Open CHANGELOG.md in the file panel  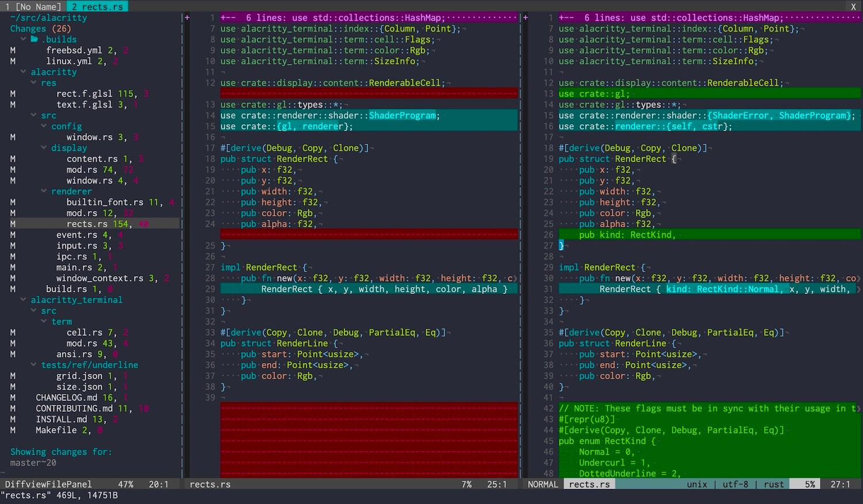(x=67, y=398)
